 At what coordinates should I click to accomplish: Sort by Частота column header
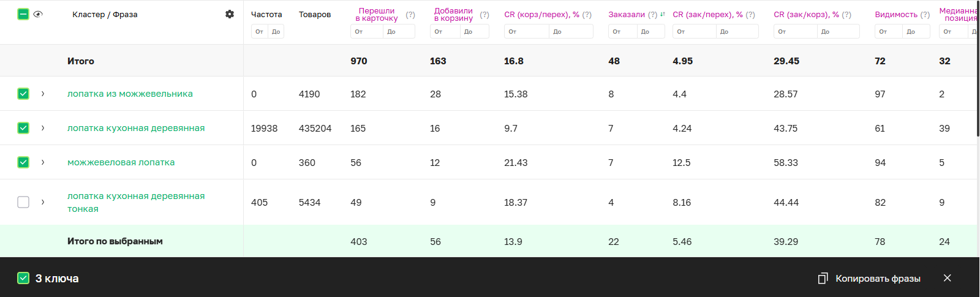pos(266,15)
